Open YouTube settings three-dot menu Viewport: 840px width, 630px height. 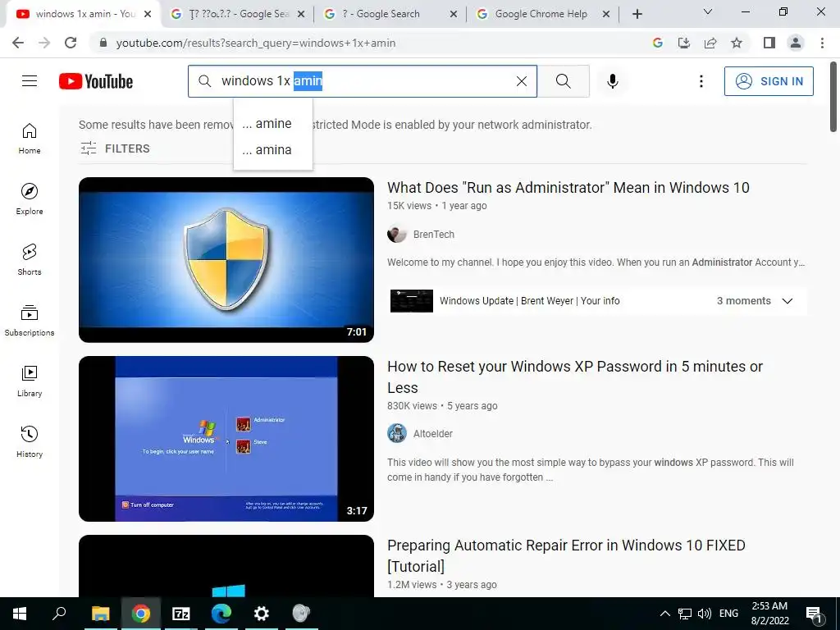click(701, 81)
